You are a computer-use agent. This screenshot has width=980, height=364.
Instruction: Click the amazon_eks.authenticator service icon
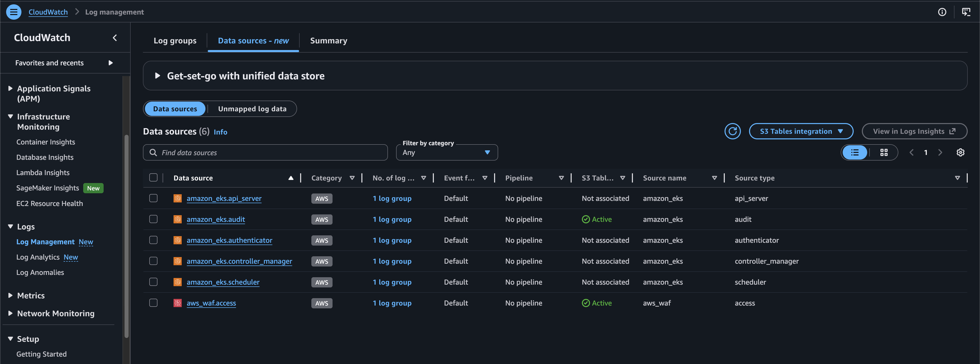tap(178, 240)
